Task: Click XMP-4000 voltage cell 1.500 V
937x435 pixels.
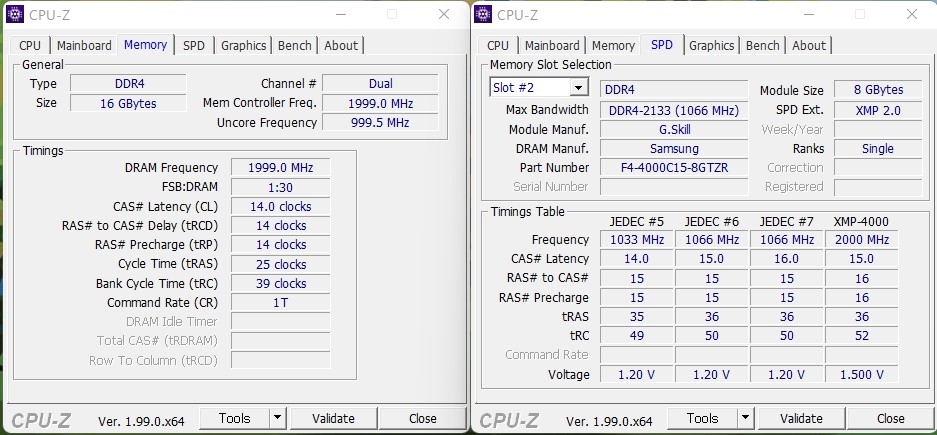Action: pyautogui.click(x=861, y=375)
